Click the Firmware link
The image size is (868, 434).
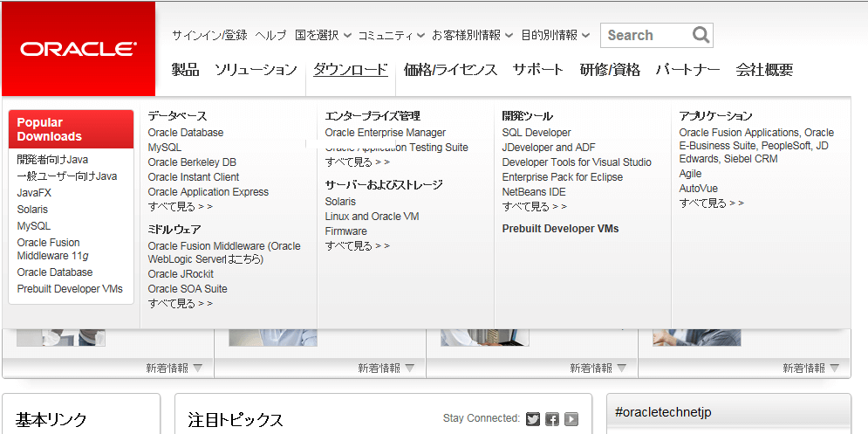(346, 231)
